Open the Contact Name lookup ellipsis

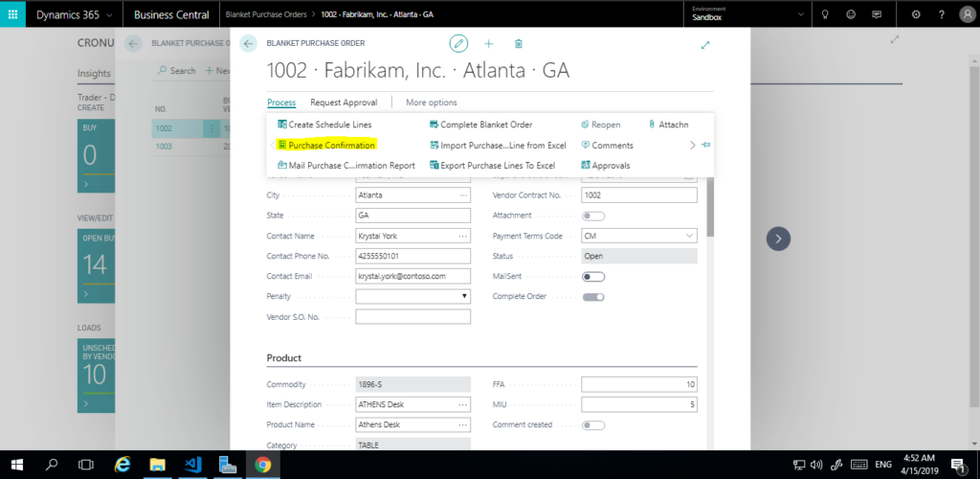[x=463, y=237]
